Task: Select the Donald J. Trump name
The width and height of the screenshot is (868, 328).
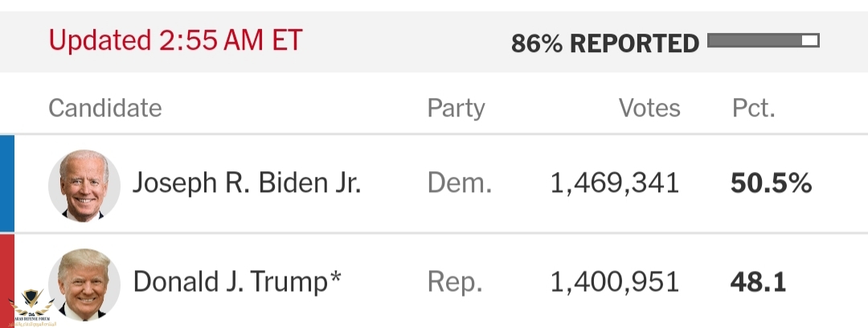Action: tap(237, 281)
